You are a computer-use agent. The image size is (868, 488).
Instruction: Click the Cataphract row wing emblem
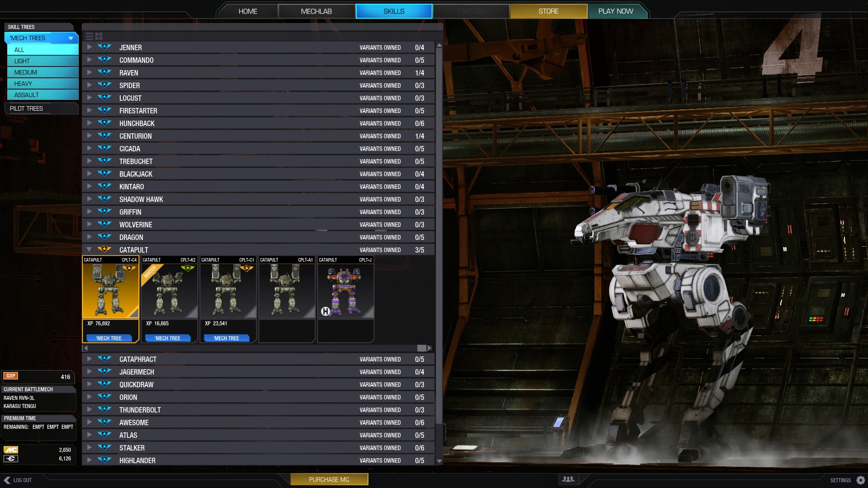click(x=104, y=359)
